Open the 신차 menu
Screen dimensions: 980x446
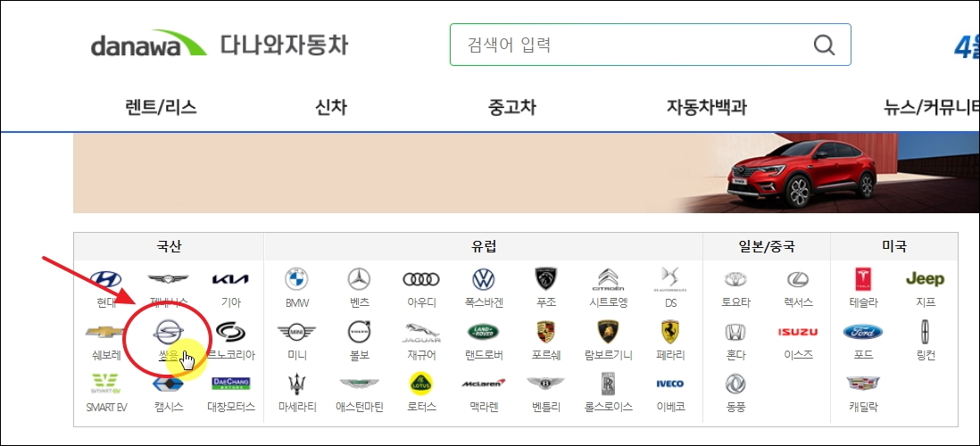point(330,107)
